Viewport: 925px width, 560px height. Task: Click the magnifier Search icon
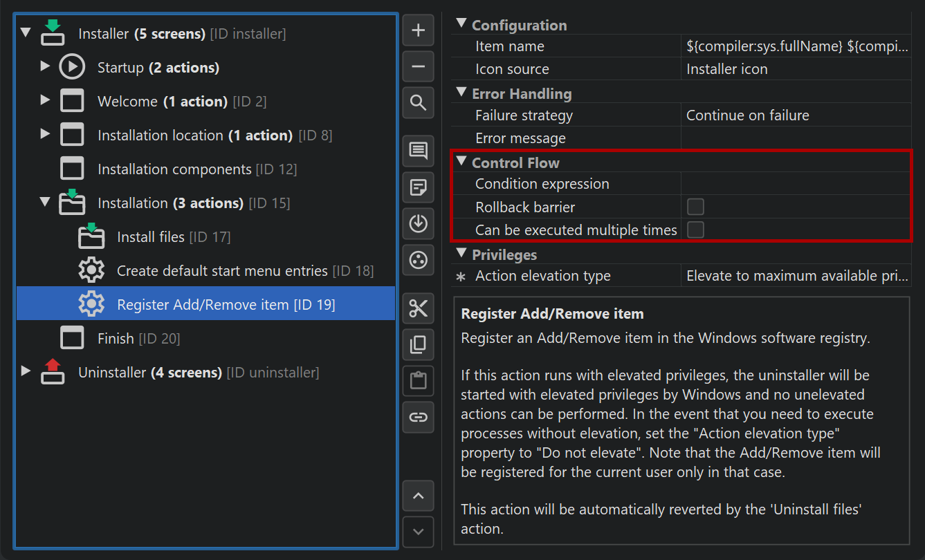(418, 103)
